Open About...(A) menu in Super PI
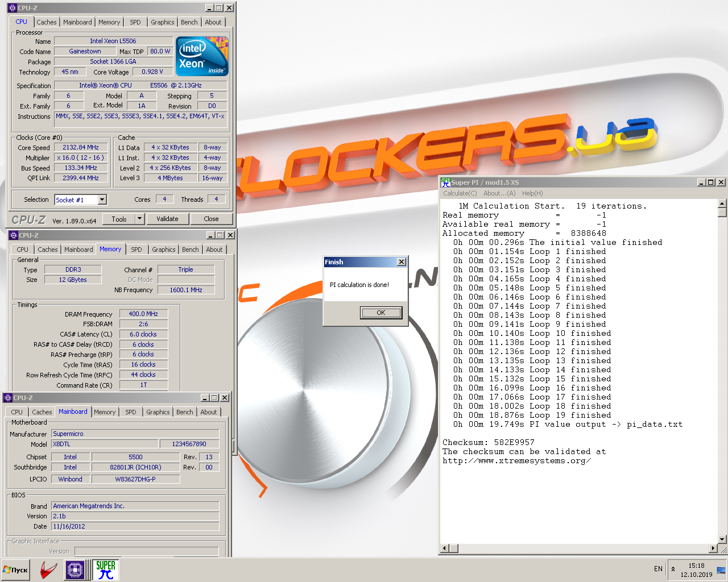 pyautogui.click(x=499, y=193)
